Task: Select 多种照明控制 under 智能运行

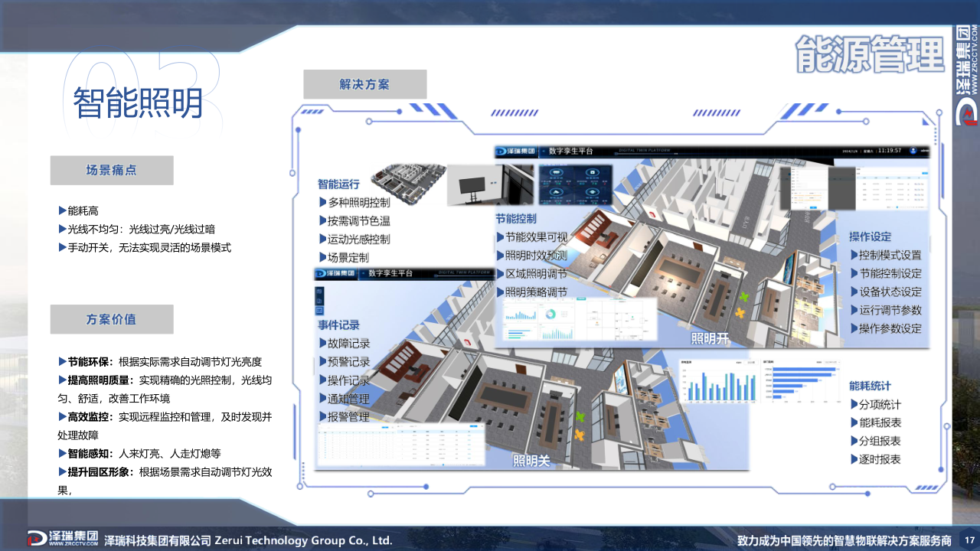Action: coord(358,203)
